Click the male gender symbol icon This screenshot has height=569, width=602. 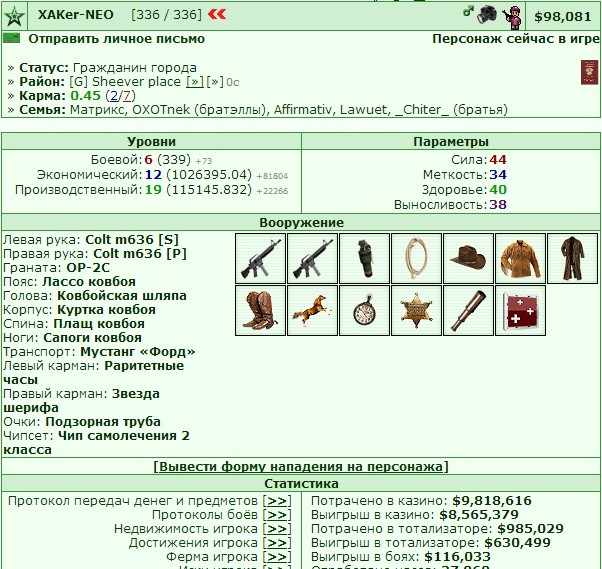coord(468,11)
